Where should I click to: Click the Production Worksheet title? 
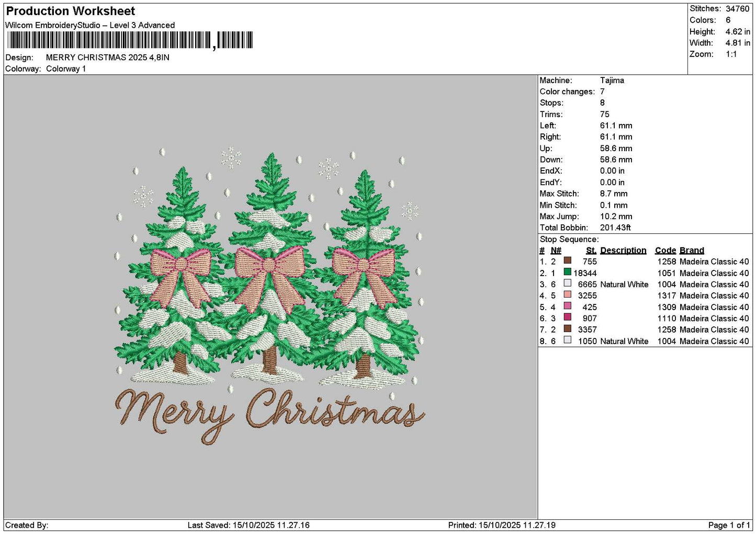point(71,11)
